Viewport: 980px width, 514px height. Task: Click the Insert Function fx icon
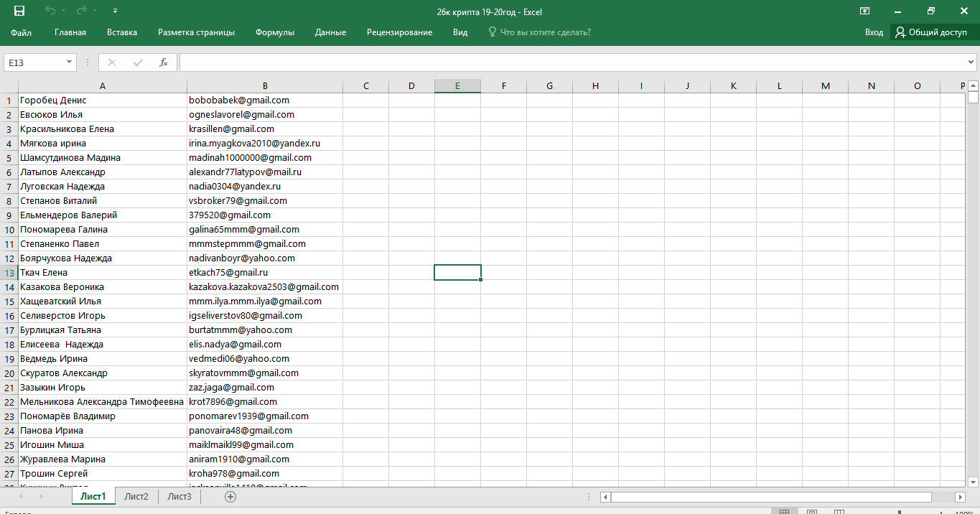pyautogui.click(x=164, y=62)
